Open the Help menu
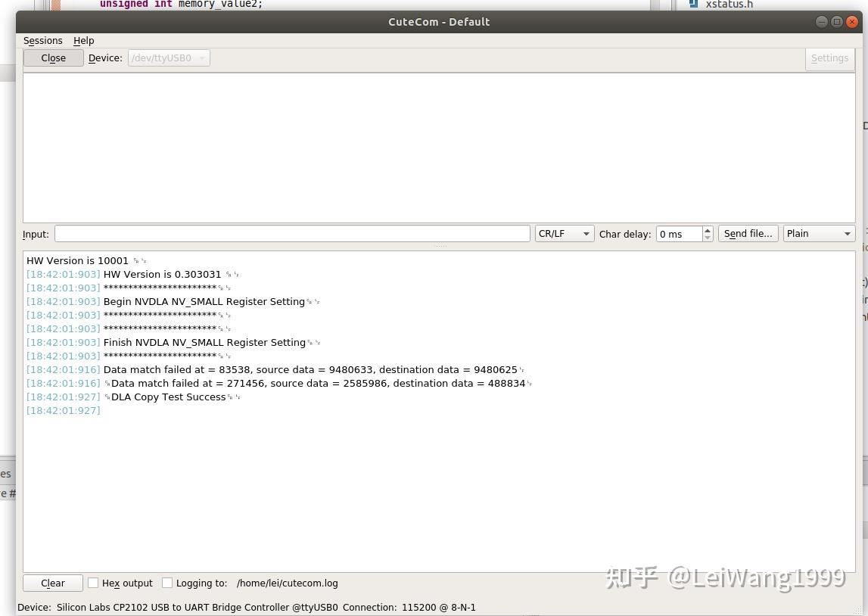Viewport: 868px width, 616px height. [x=83, y=40]
